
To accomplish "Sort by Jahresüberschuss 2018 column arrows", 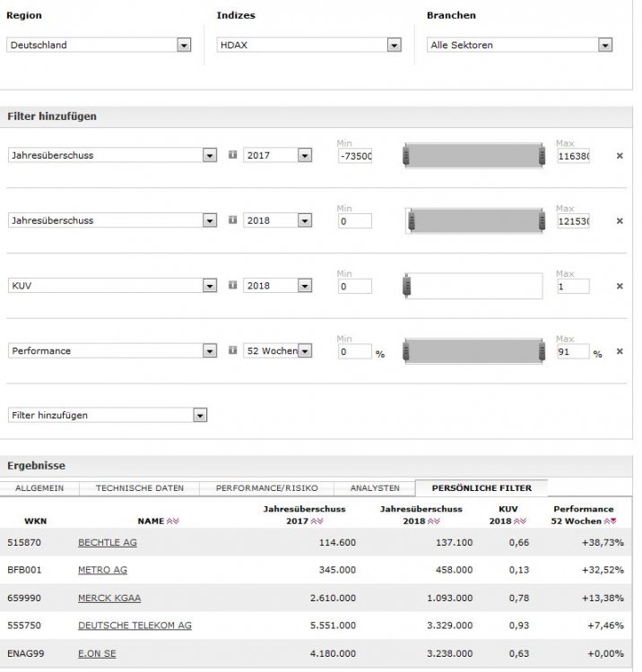I will [434, 521].
